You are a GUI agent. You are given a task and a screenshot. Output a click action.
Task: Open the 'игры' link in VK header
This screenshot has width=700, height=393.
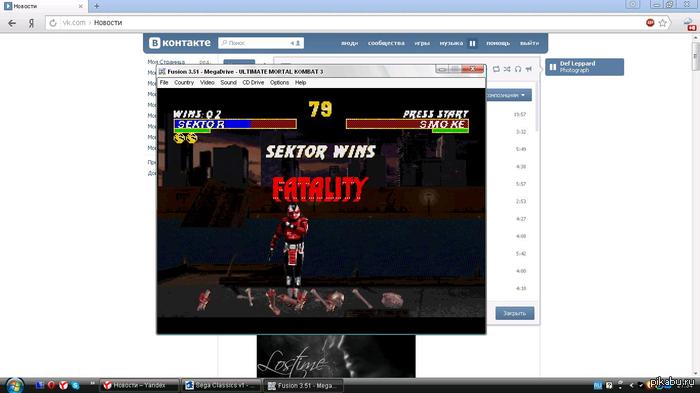coord(422,43)
